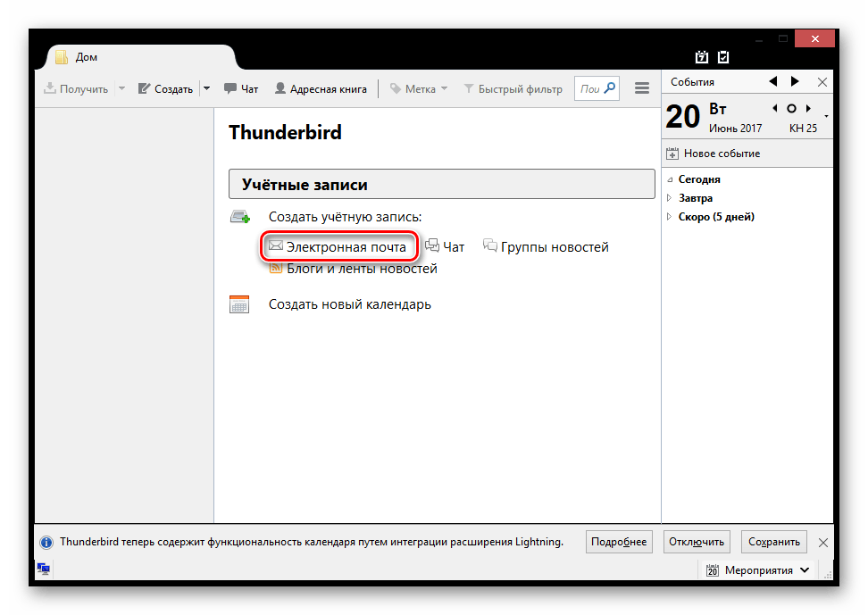Viewport: 868px width, 615px height.
Task: Create a Группы новостей account
Action: [x=546, y=247]
